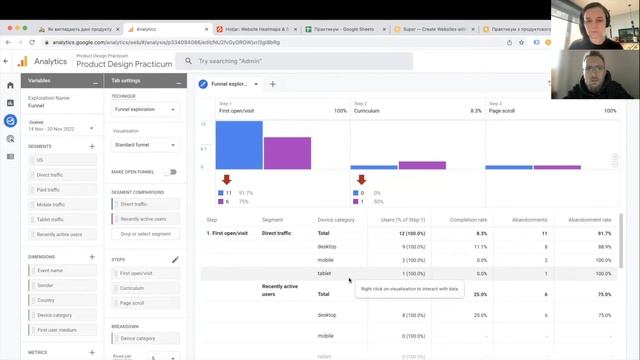Click the purple Recently active bar in Step 1

click(287, 153)
